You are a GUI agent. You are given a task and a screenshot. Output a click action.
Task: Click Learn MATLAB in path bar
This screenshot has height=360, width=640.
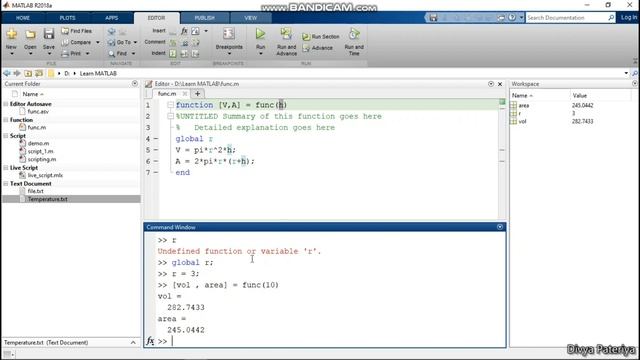click(98, 73)
